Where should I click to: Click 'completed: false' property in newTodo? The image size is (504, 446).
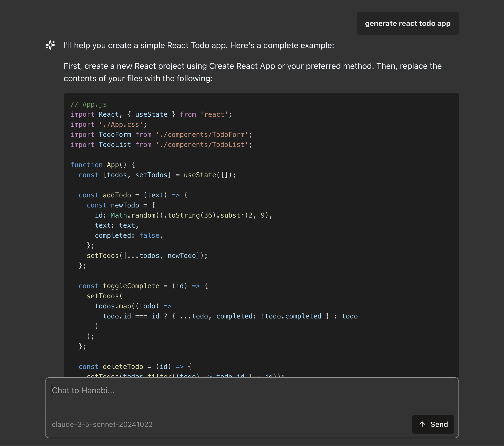[x=129, y=235]
